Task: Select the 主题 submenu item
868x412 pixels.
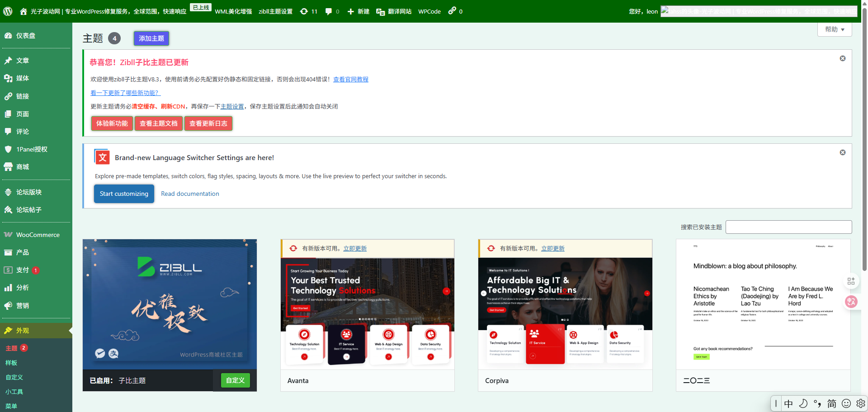Action: pyautogui.click(x=11, y=348)
